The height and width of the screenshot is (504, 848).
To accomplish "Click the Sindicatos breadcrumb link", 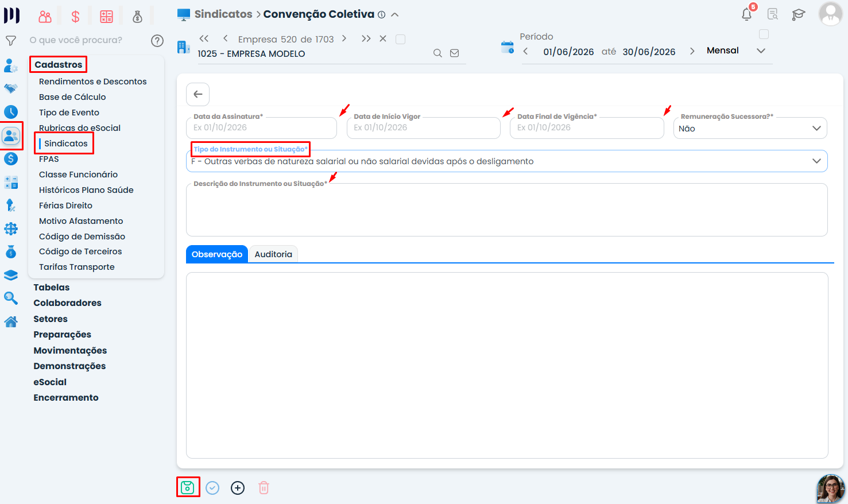I will pos(223,14).
